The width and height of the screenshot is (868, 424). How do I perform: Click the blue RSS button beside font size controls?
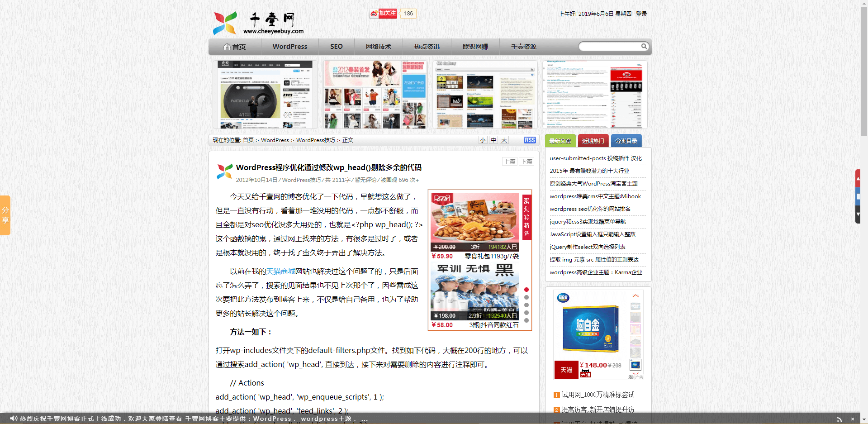click(x=529, y=140)
